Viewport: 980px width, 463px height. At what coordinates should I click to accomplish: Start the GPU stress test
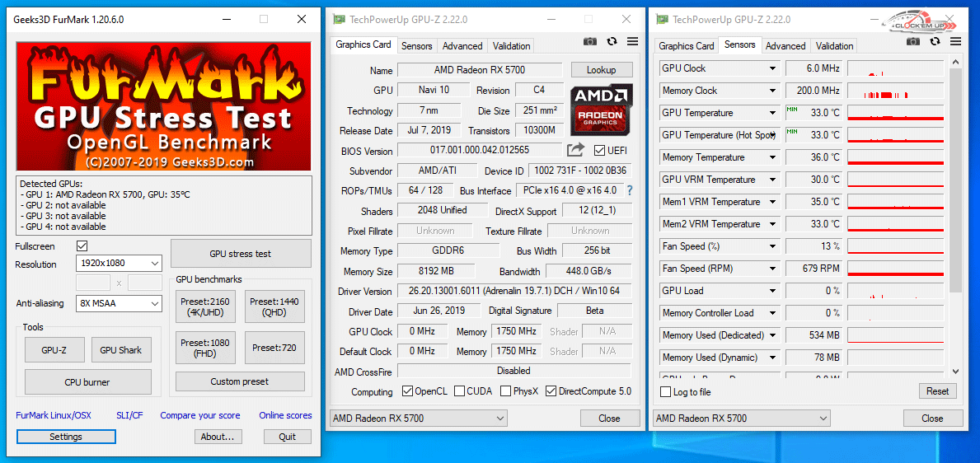tap(240, 254)
